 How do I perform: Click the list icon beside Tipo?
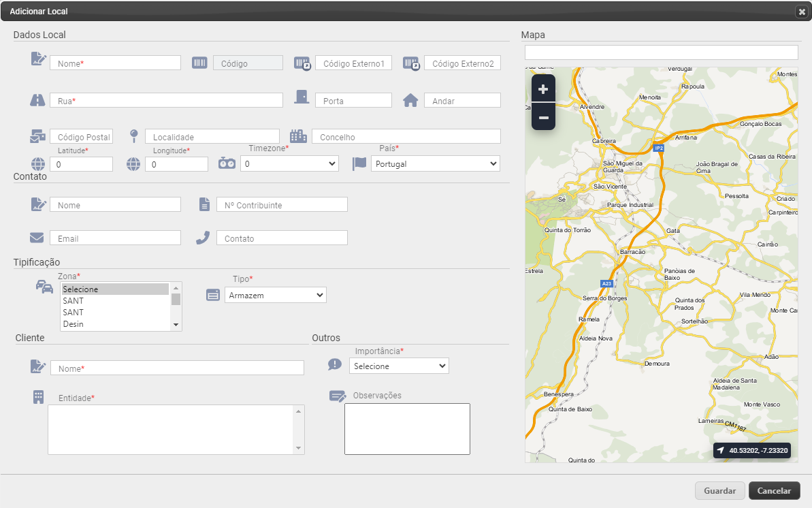[x=213, y=295]
